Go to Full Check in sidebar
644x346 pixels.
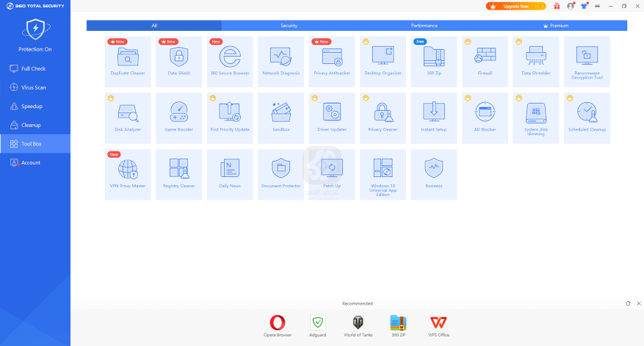tap(35, 68)
